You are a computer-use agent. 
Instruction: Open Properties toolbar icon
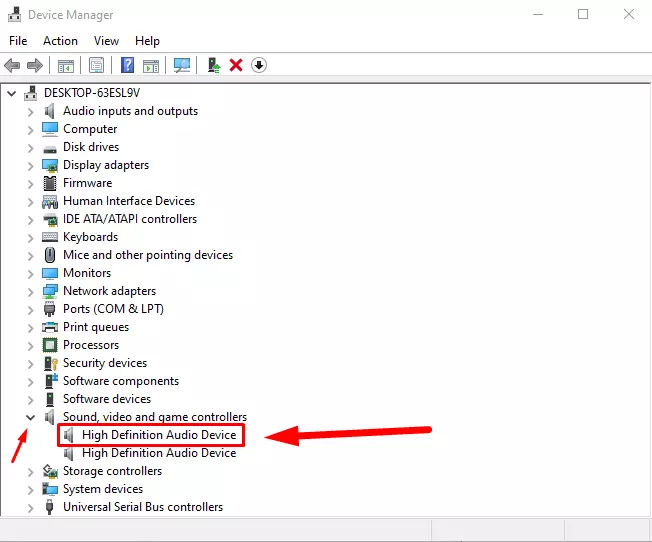coord(96,65)
